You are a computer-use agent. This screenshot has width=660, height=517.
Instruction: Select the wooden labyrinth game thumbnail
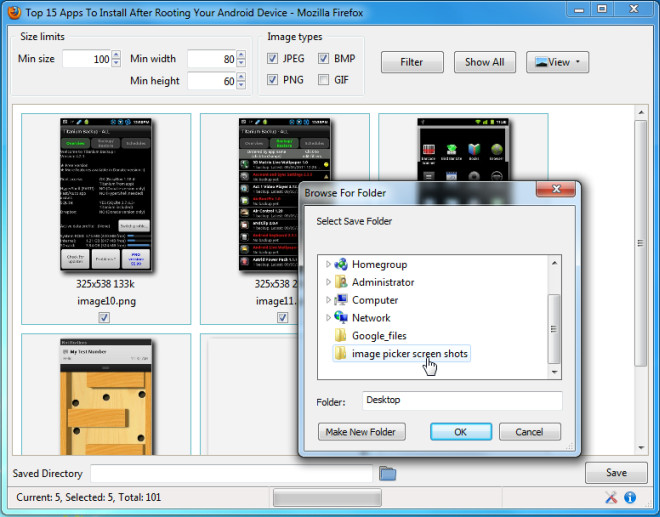[x=106, y=397]
